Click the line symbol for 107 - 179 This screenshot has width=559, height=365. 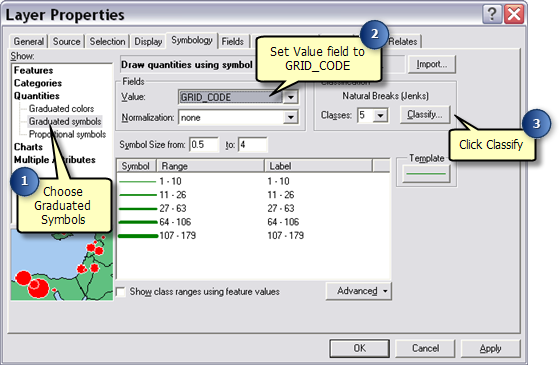coord(138,236)
